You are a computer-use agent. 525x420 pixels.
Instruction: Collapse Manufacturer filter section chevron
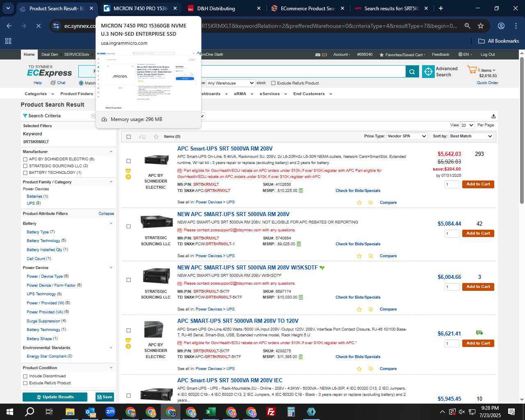tap(111, 152)
